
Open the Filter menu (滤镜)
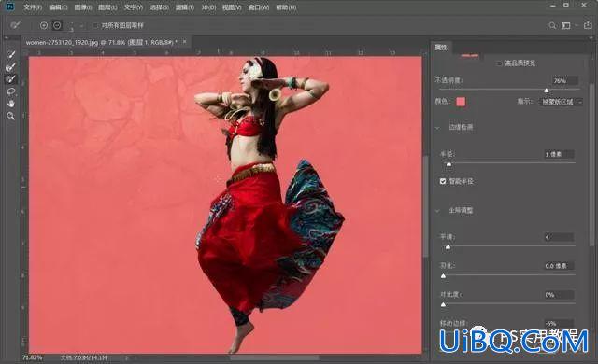(185, 7)
